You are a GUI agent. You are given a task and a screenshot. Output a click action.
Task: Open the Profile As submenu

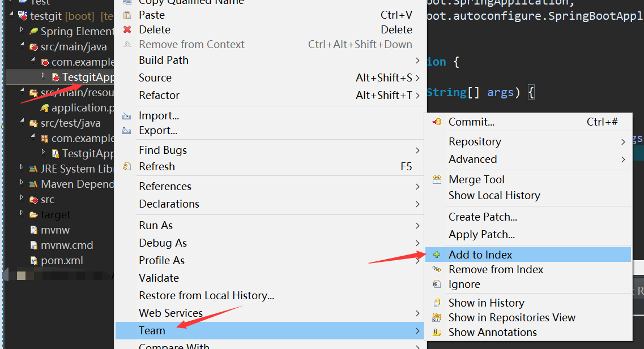tap(270, 261)
